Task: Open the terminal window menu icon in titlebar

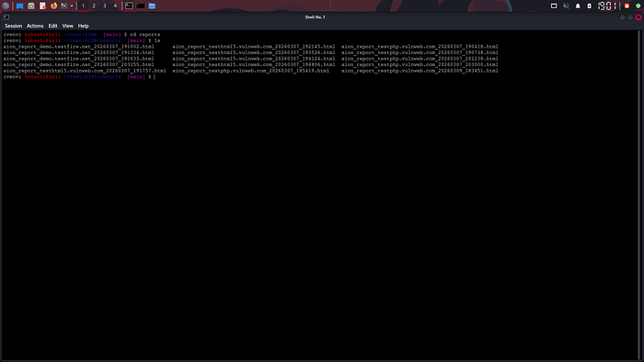Action: pyautogui.click(x=6, y=17)
